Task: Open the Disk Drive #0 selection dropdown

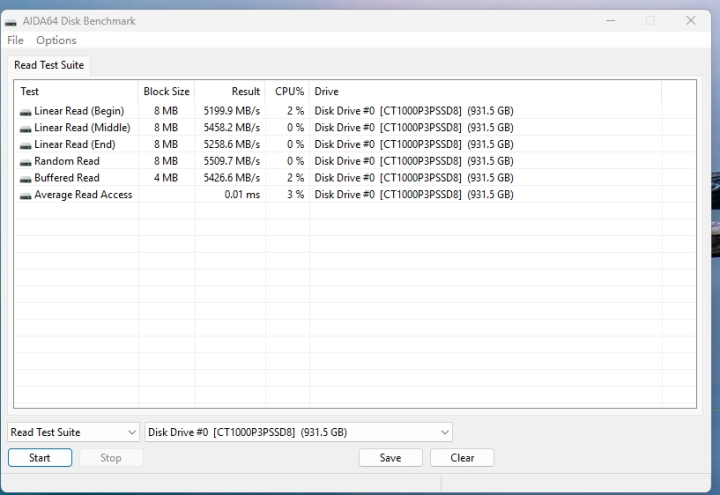Action: point(298,432)
